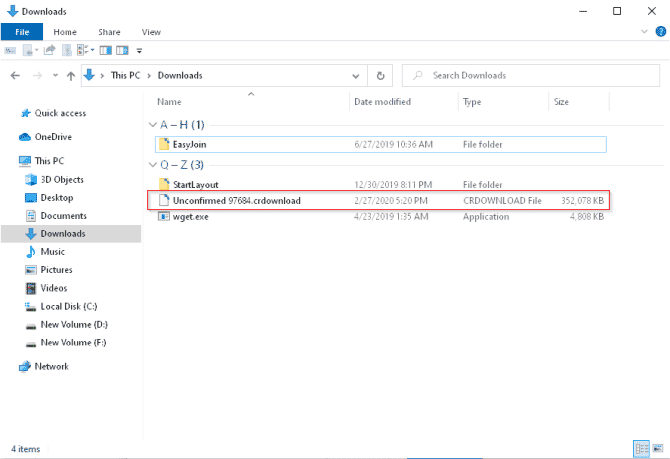
Task: Click This PC in the address path
Action: click(x=125, y=76)
